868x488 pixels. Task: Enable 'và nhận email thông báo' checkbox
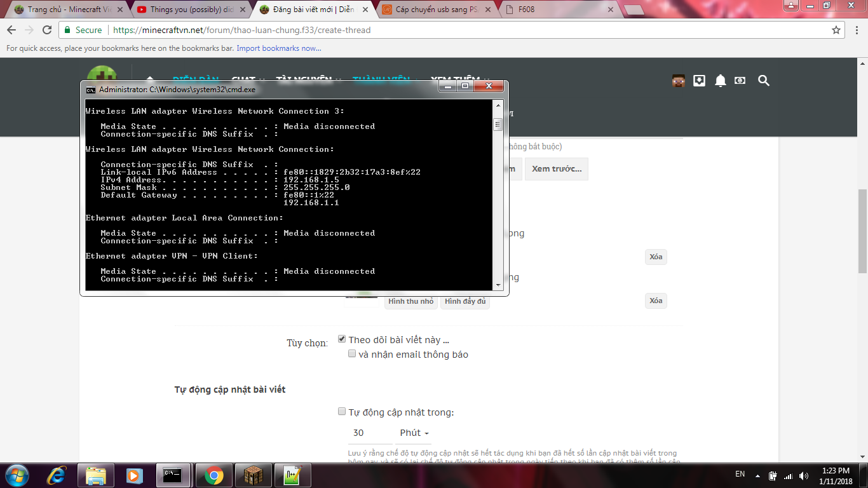(x=352, y=354)
